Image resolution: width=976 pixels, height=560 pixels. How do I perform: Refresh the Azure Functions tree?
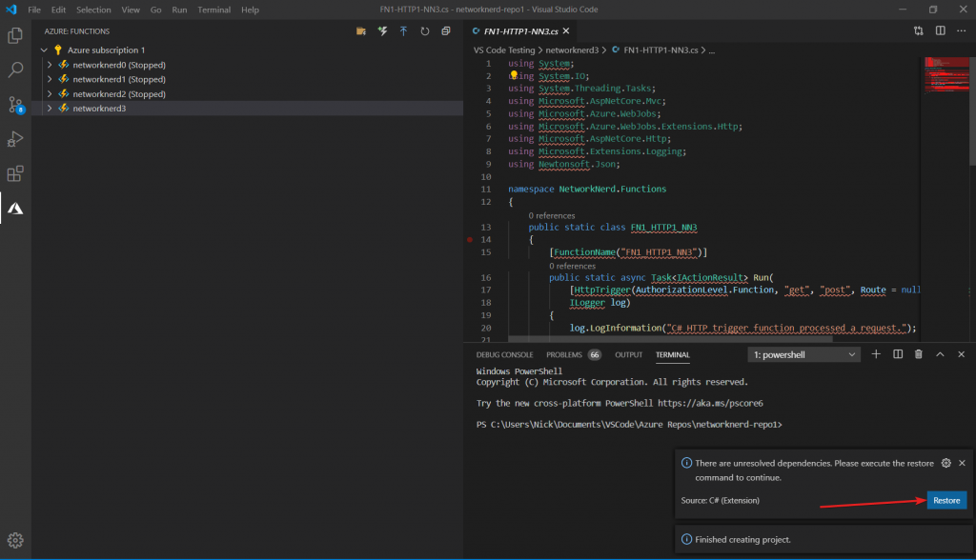pyautogui.click(x=424, y=31)
